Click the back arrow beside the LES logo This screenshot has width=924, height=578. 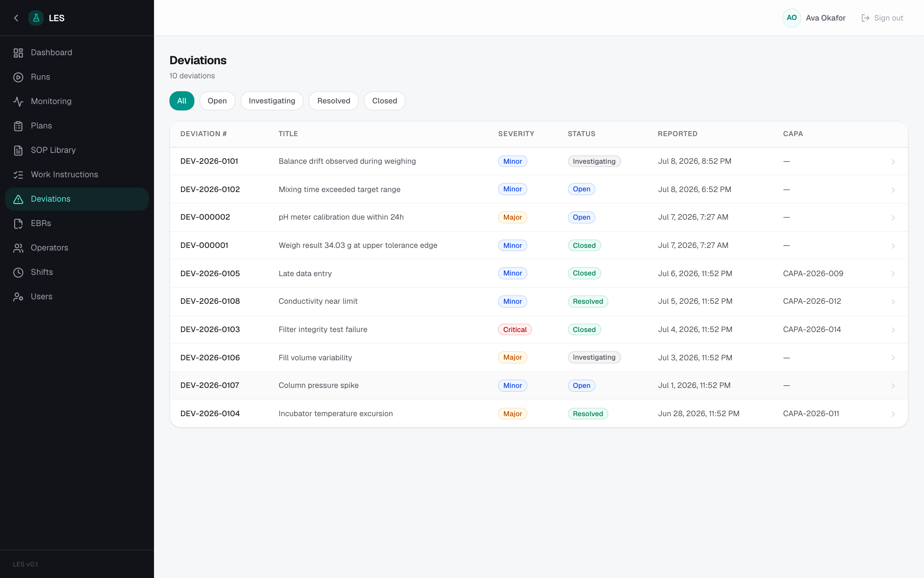coord(16,18)
